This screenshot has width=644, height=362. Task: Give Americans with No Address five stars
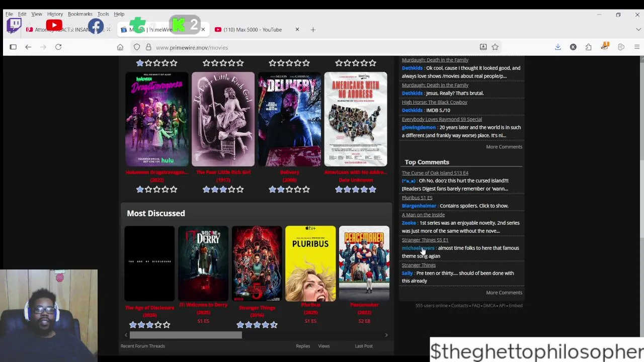(372, 189)
